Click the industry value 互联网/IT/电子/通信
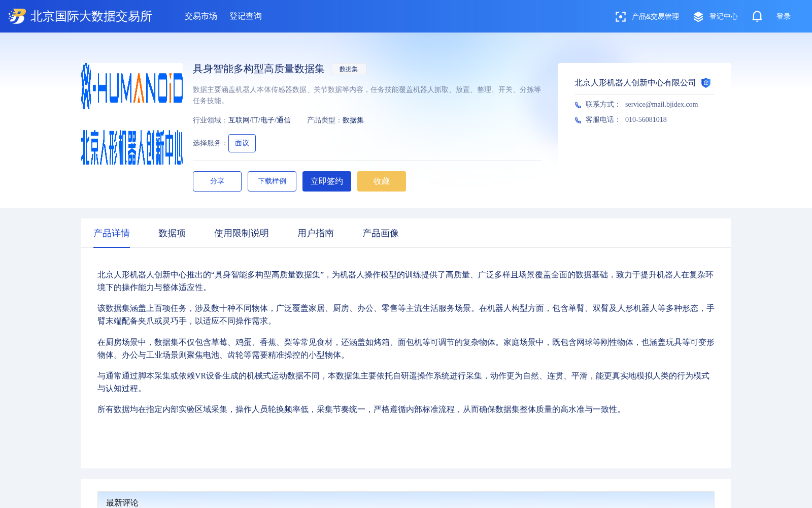 pyautogui.click(x=259, y=120)
